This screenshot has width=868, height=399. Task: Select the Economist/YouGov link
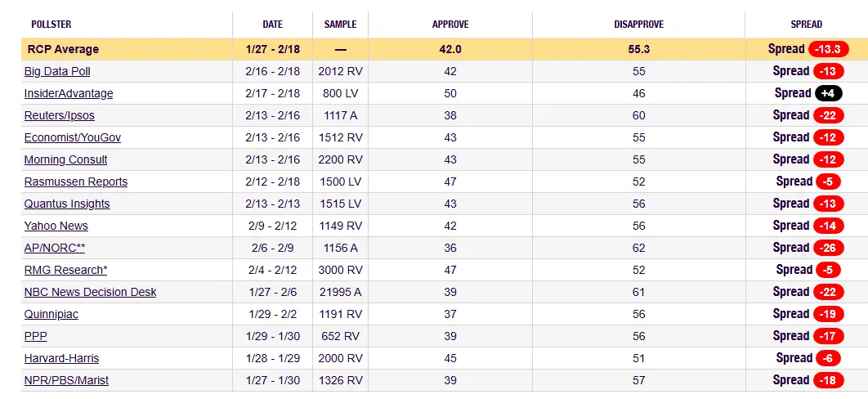coord(73,137)
